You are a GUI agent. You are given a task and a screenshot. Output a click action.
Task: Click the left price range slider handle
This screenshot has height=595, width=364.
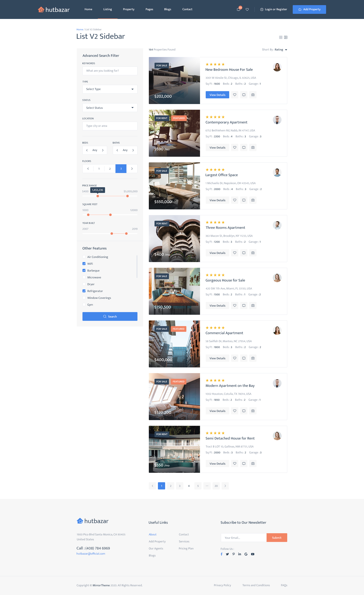pyautogui.click(x=98, y=196)
